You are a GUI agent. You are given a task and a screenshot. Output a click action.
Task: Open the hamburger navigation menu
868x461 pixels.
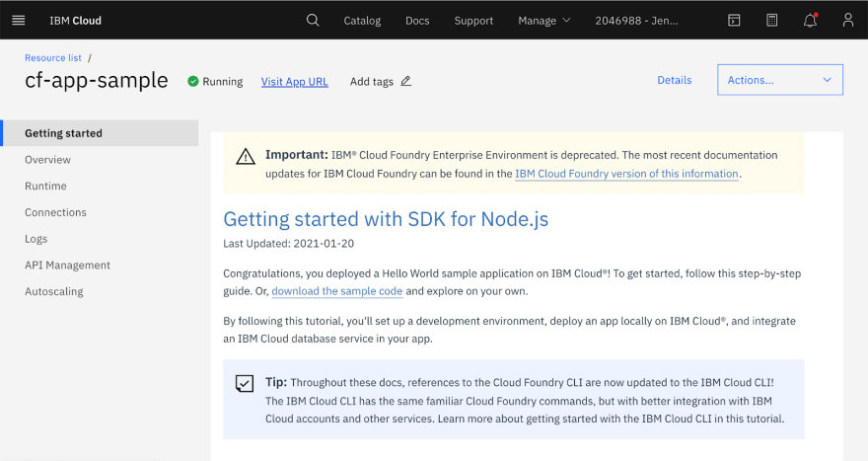(x=19, y=21)
